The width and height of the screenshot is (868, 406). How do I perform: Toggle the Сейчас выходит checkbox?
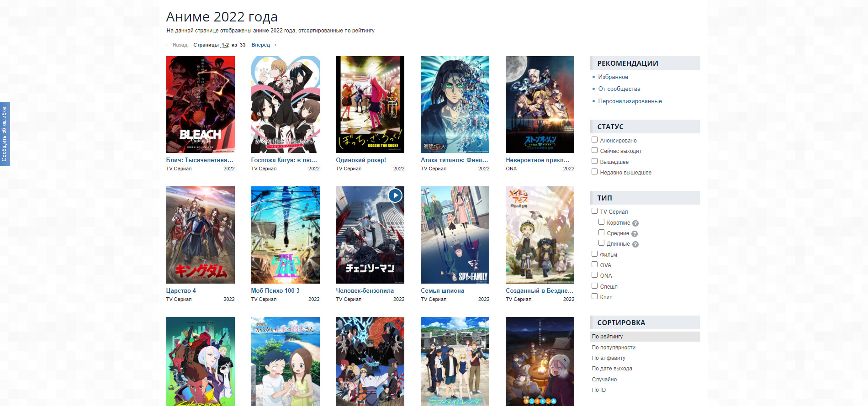pyautogui.click(x=594, y=150)
